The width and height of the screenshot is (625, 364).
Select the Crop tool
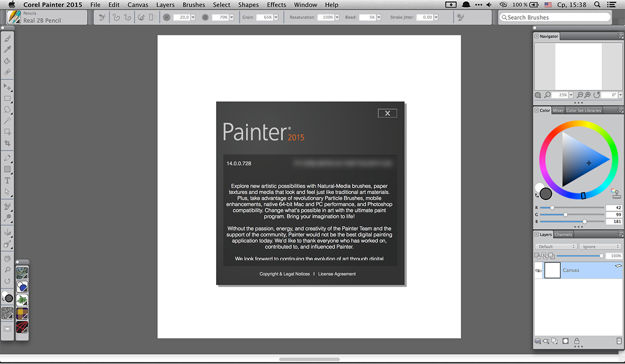[7, 143]
